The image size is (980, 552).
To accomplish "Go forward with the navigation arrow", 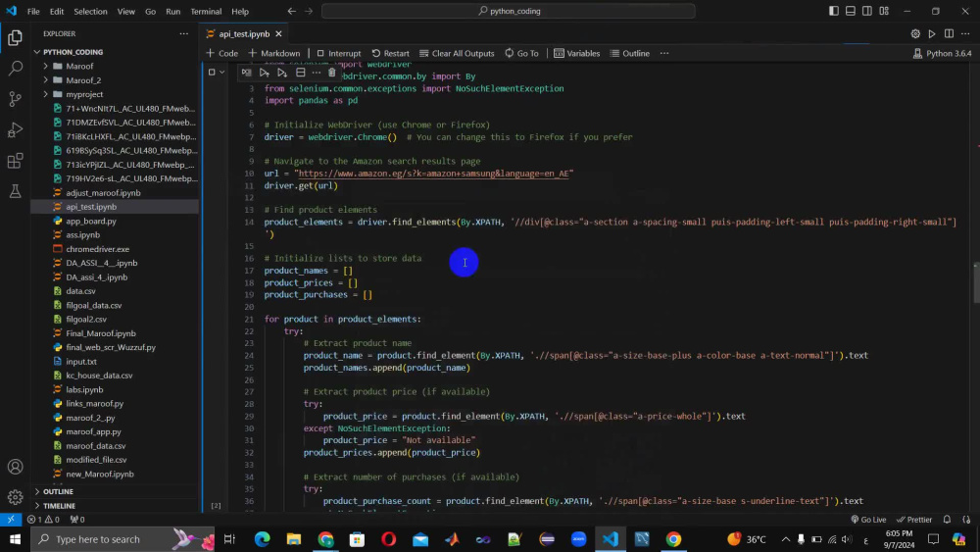I will (x=309, y=11).
